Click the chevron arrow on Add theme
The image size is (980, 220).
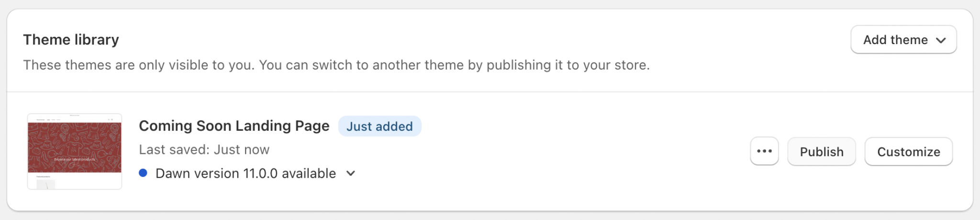tap(941, 40)
